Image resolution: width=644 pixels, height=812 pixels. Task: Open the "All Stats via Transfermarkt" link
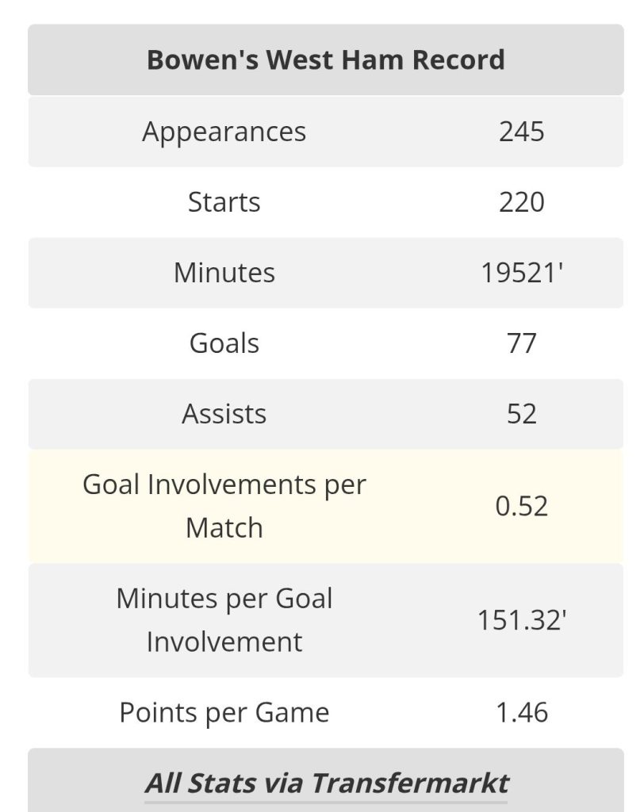click(326, 783)
